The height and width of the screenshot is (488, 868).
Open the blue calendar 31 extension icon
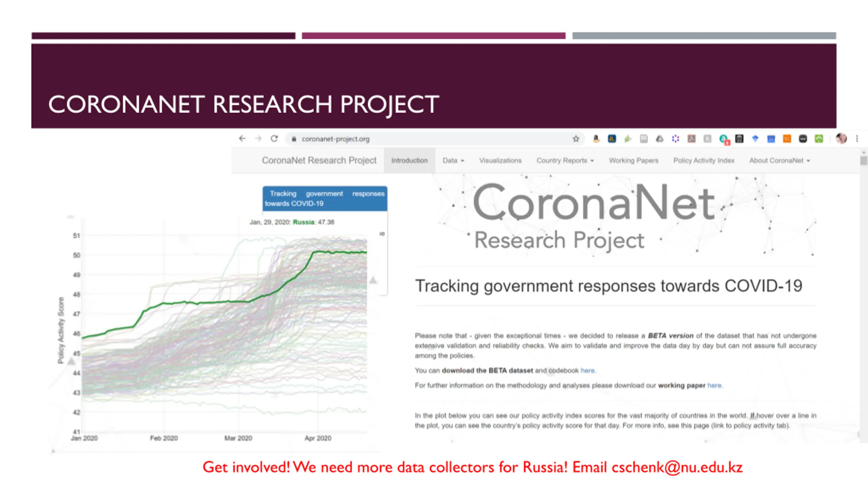771,139
